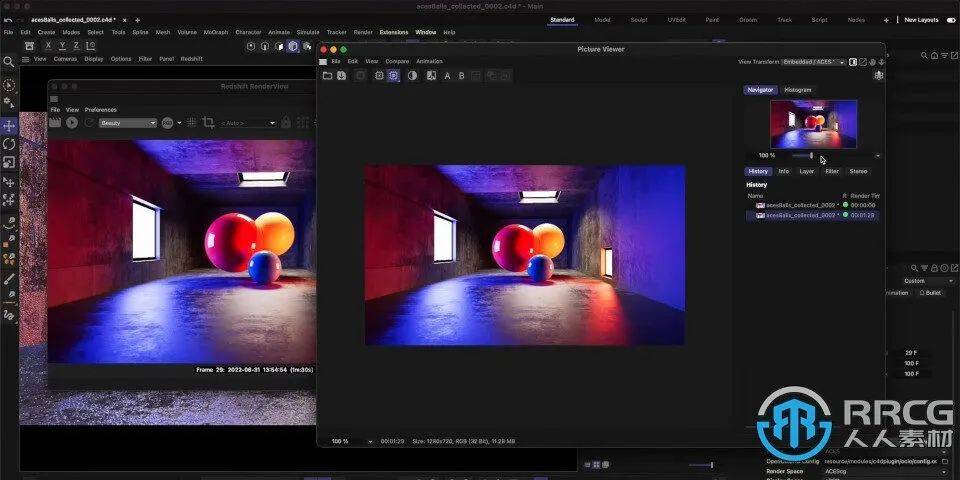Select the Move tool in left toolbar
960x480 pixels.
(9, 126)
